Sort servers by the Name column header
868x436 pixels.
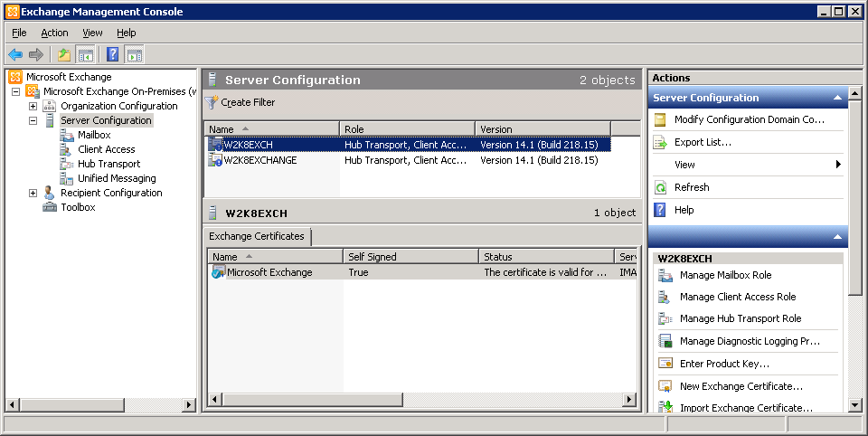[271, 129]
